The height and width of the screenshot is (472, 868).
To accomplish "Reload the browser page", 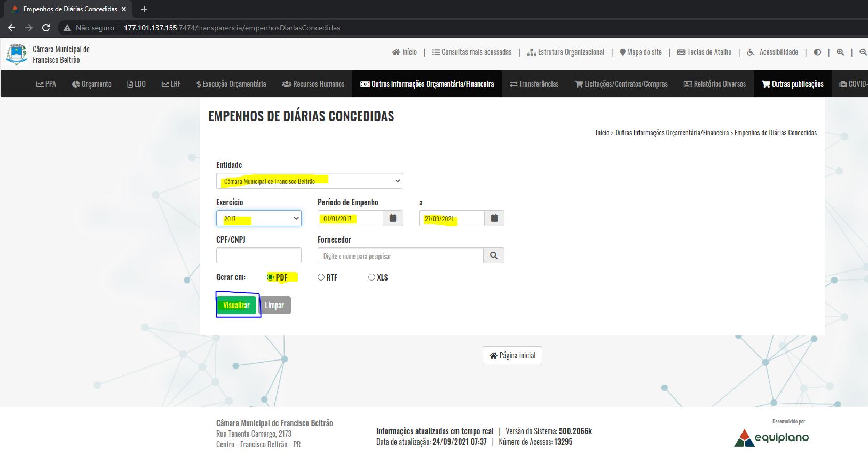I will point(46,28).
